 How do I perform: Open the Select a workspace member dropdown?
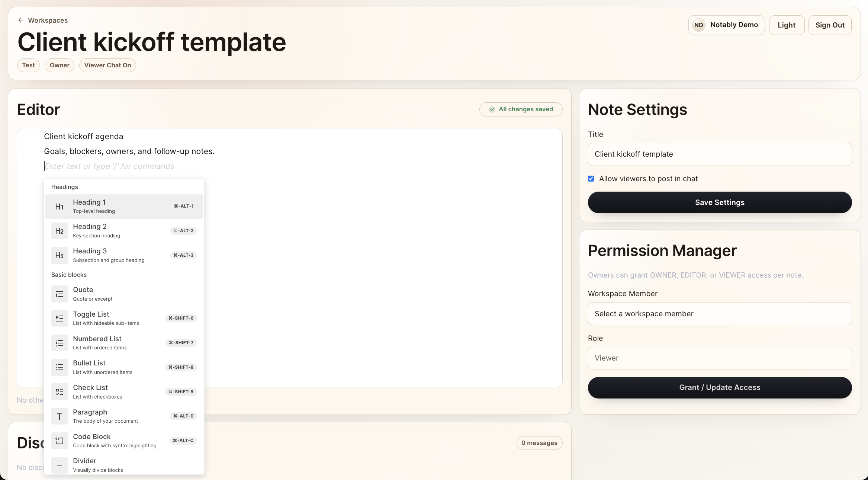click(x=719, y=314)
